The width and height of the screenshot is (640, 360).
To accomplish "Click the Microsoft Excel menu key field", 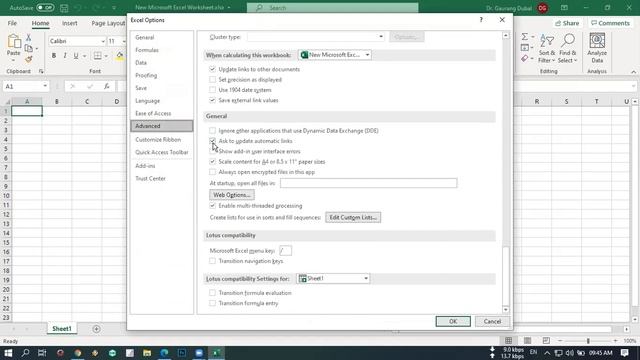I will click(285, 251).
